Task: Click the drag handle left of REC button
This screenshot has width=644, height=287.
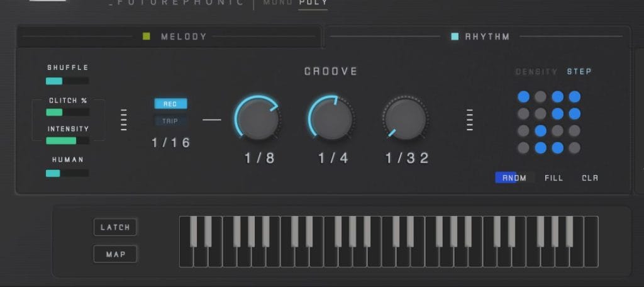Action: [124, 120]
